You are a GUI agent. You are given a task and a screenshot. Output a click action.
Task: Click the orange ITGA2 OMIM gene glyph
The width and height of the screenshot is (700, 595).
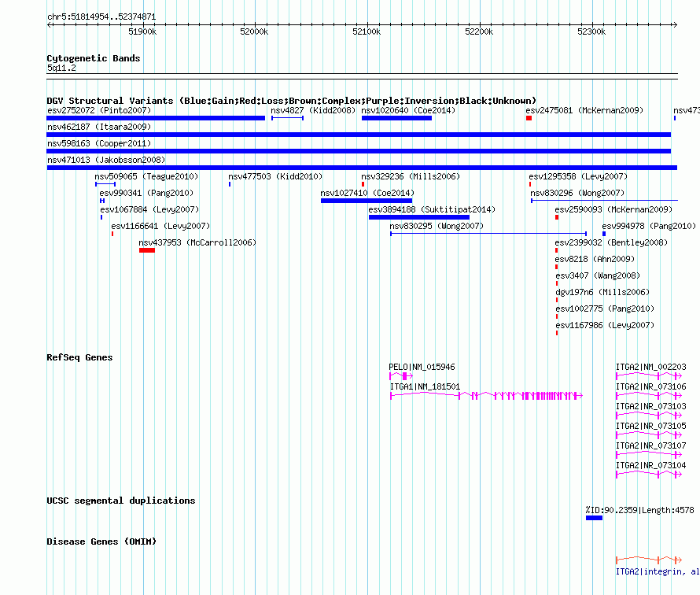649,560
